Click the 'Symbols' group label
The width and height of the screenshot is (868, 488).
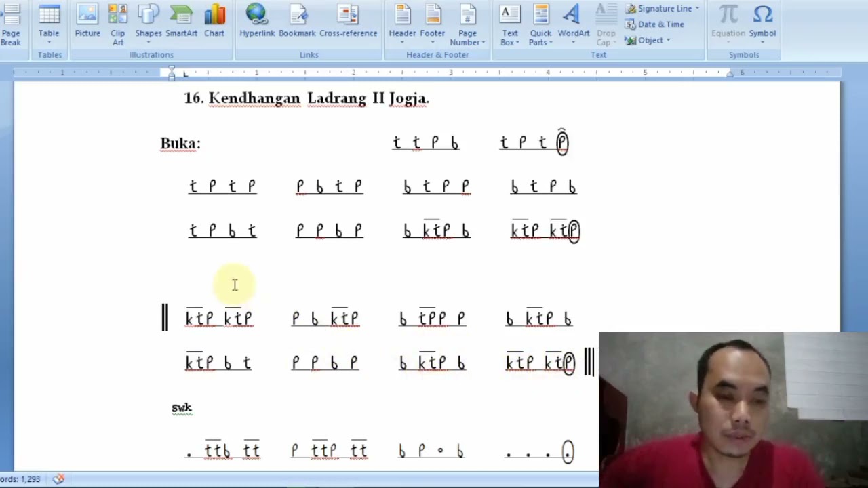coord(744,55)
